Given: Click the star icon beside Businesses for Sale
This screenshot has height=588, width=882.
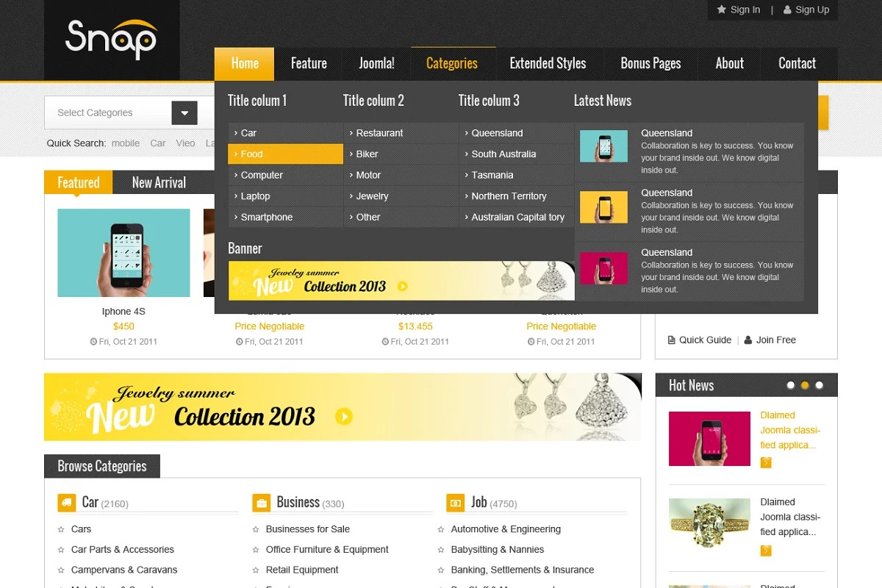Looking at the screenshot, I should (x=256, y=529).
